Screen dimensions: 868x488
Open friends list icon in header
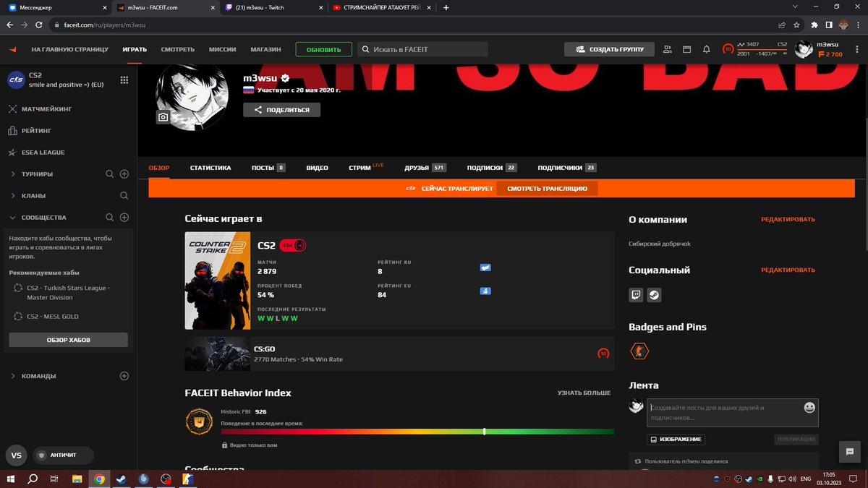(x=668, y=49)
